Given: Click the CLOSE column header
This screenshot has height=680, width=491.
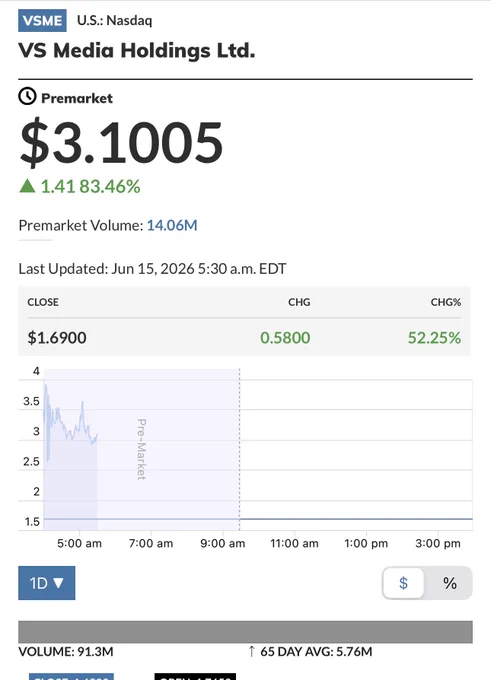Looking at the screenshot, I should click(43, 302).
